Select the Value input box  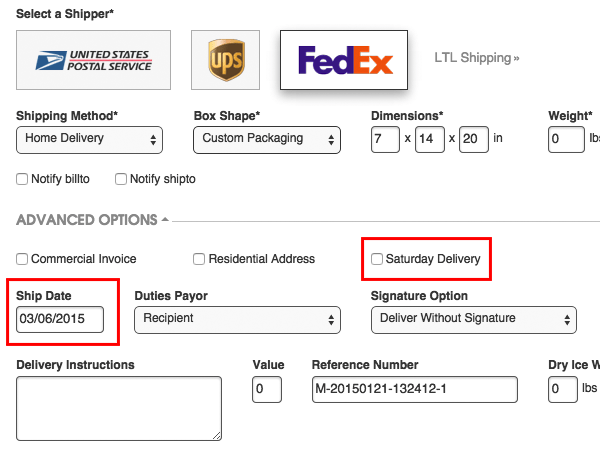[267, 389]
